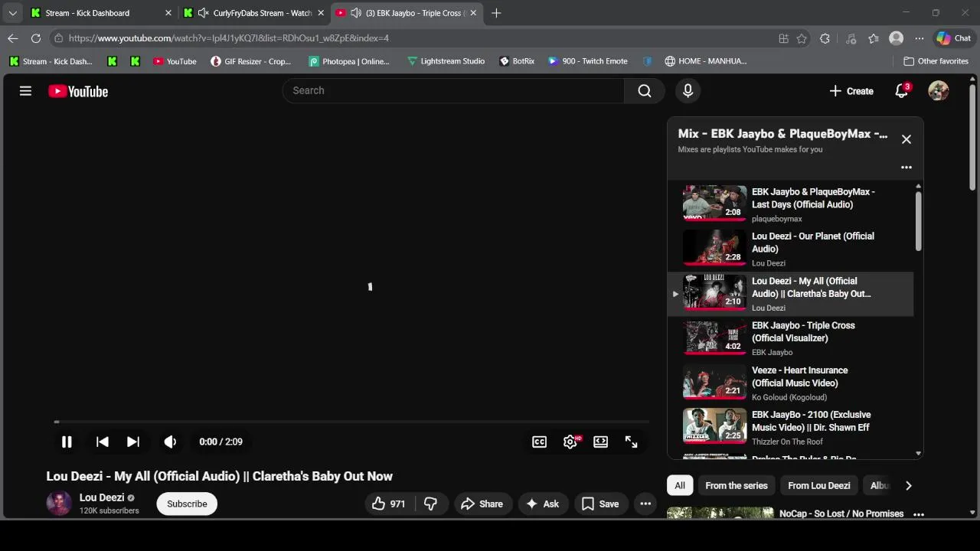Select the currently playing My All entry

pos(791,294)
